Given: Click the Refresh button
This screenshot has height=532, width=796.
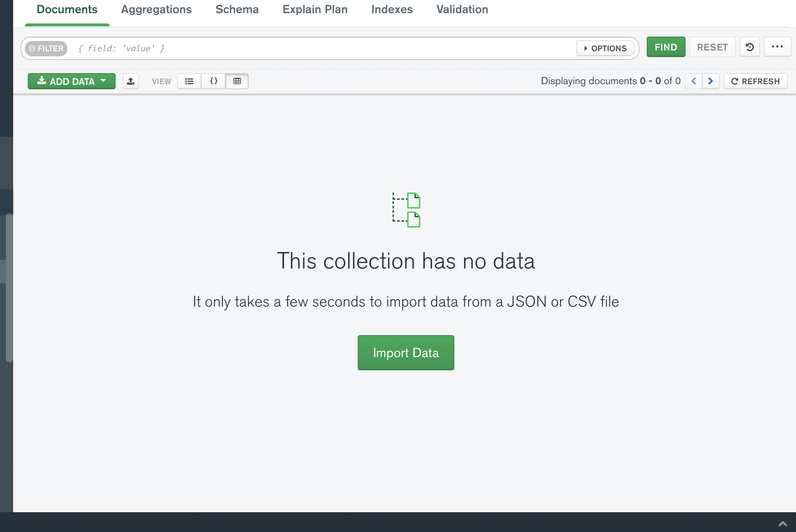Looking at the screenshot, I should pyautogui.click(x=755, y=81).
